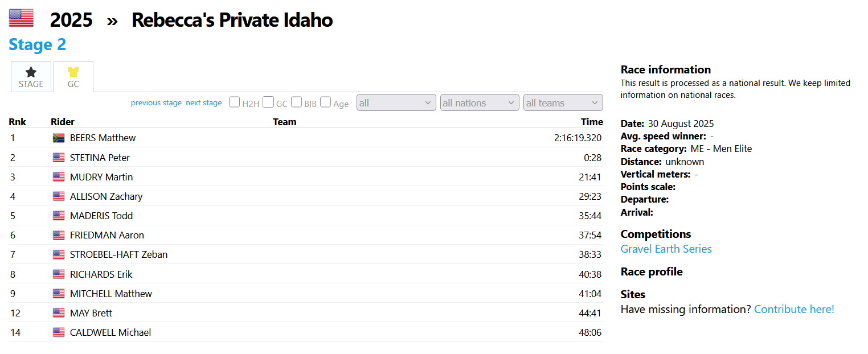The image size is (868, 354).
Task: Switch to the STAGE tab
Action: 31,77
